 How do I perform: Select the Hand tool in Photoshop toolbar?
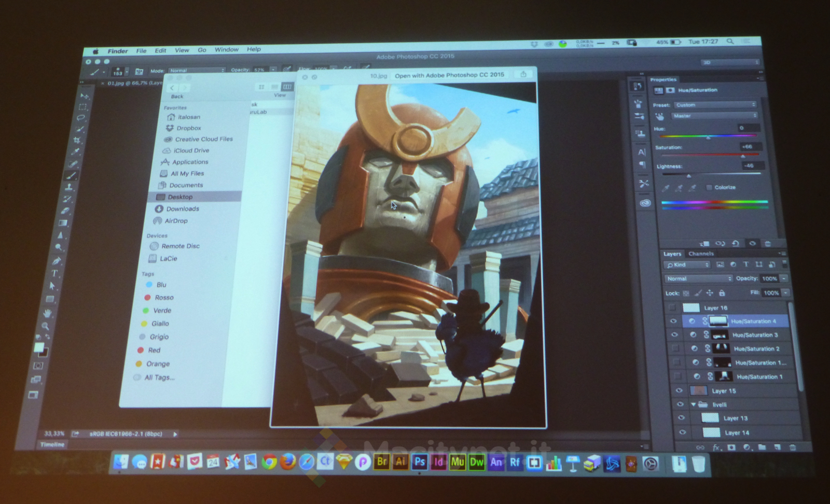click(47, 313)
